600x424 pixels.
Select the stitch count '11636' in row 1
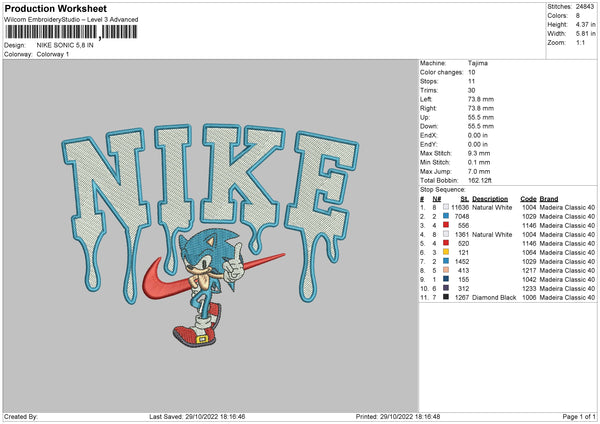pyautogui.click(x=460, y=207)
